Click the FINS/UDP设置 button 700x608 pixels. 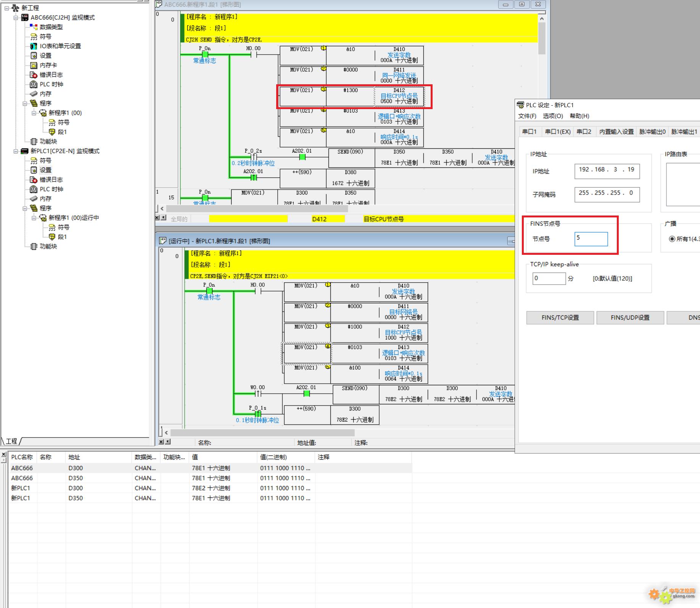(x=630, y=317)
